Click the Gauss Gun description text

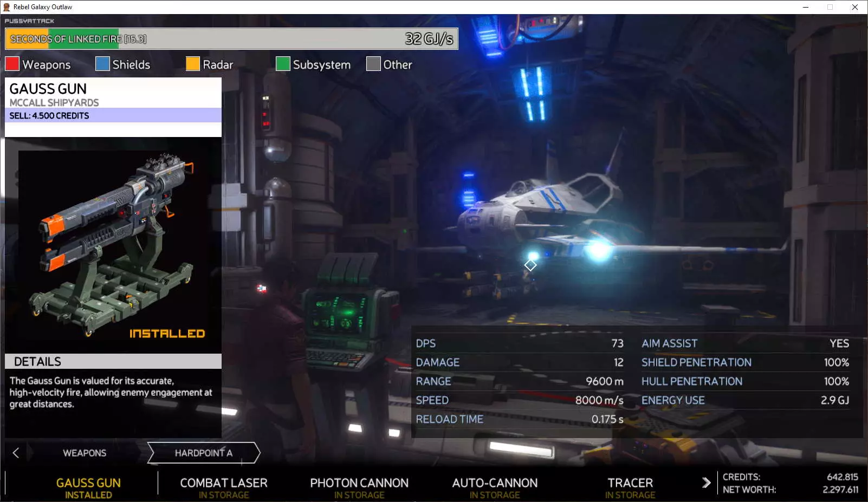[x=111, y=393]
